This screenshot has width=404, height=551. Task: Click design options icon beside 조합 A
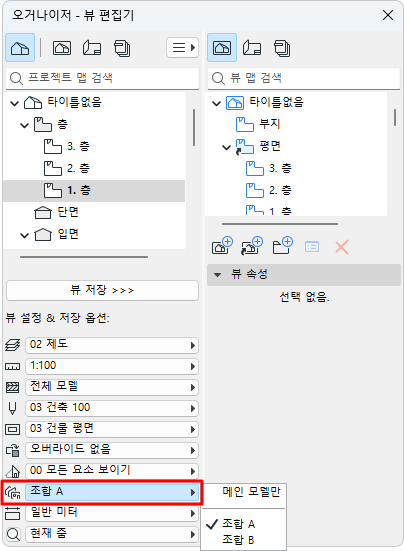click(13, 492)
